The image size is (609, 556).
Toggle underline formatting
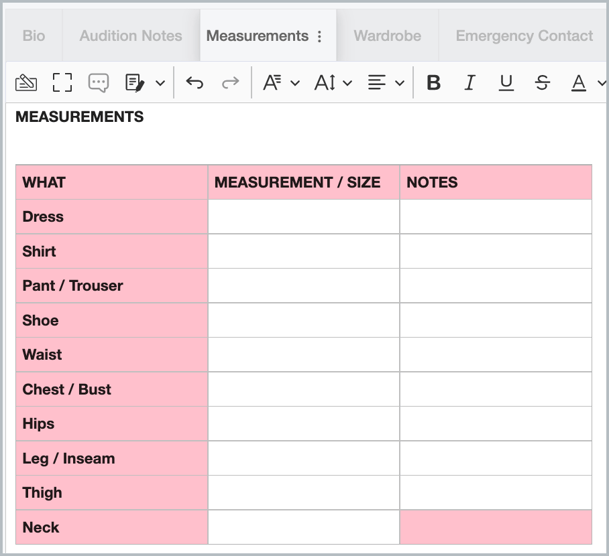(x=506, y=83)
